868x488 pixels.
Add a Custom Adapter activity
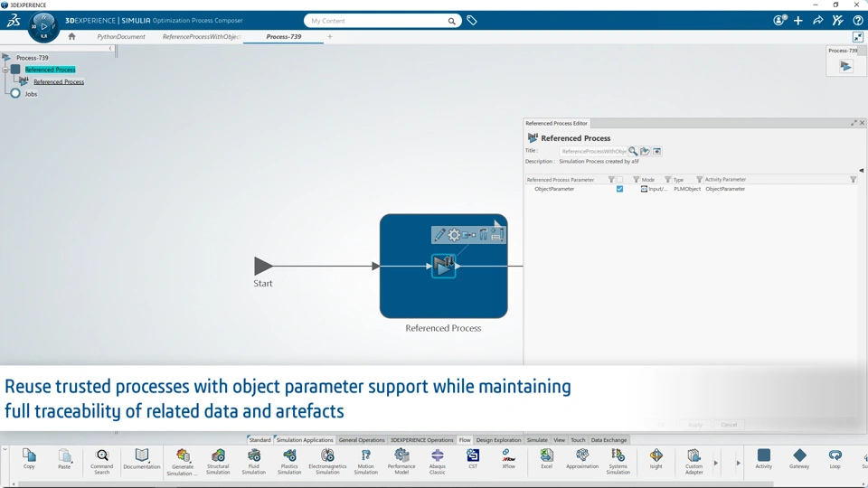click(x=693, y=462)
